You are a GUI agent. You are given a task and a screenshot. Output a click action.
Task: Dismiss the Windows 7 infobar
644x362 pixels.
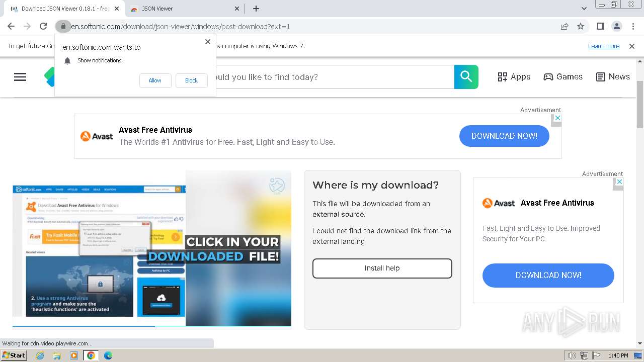click(632, 46)
